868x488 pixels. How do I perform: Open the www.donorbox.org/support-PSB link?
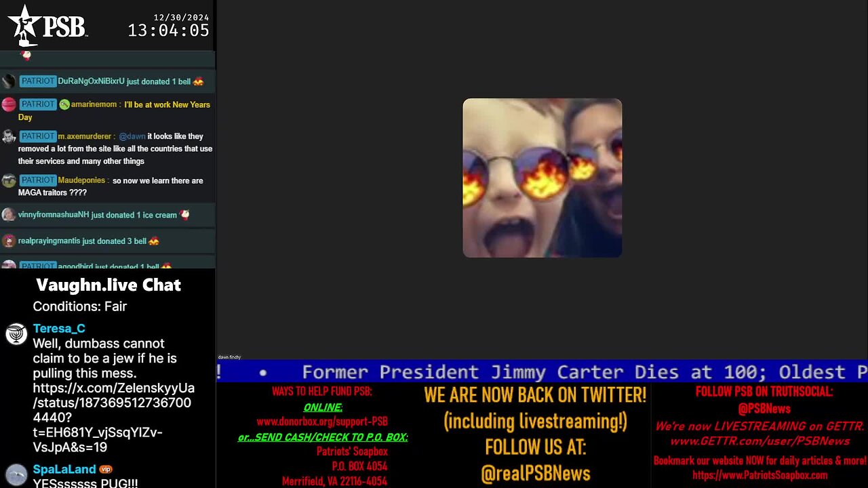pyautogui.click(x=322, y=421)
